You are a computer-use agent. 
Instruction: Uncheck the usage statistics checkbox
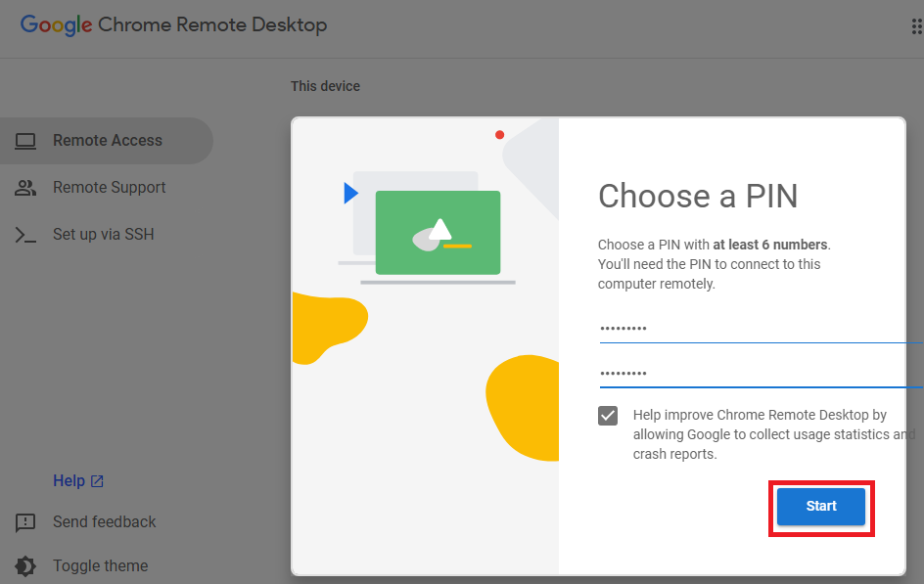coord(608,415)
